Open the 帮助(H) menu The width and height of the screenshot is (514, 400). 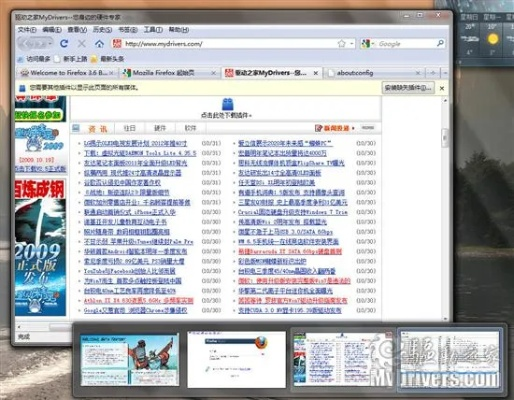pos(178,30)
